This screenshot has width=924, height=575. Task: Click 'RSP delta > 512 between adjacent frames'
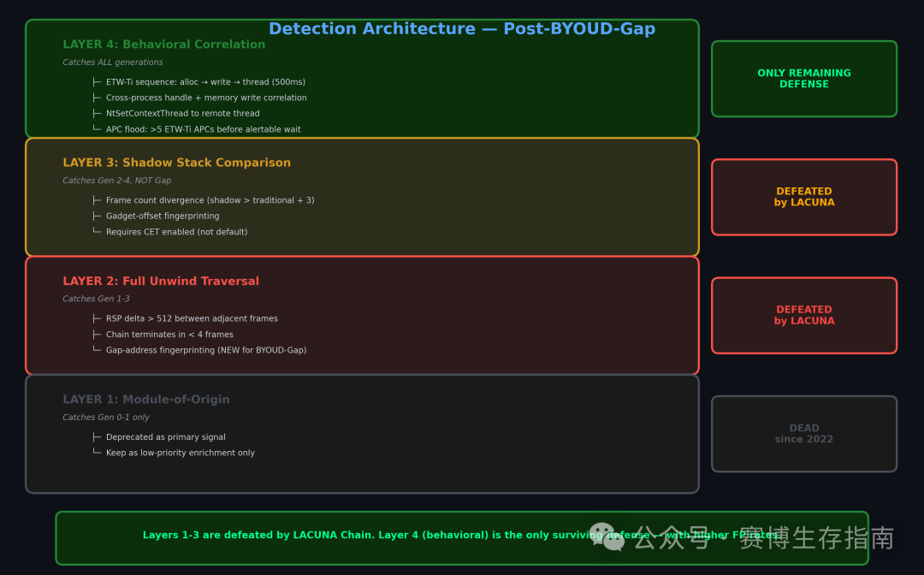[x=192, y=318]
